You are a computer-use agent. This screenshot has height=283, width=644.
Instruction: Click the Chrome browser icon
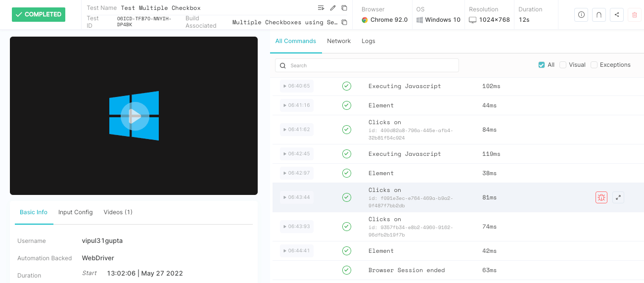(x=365, y=20)
